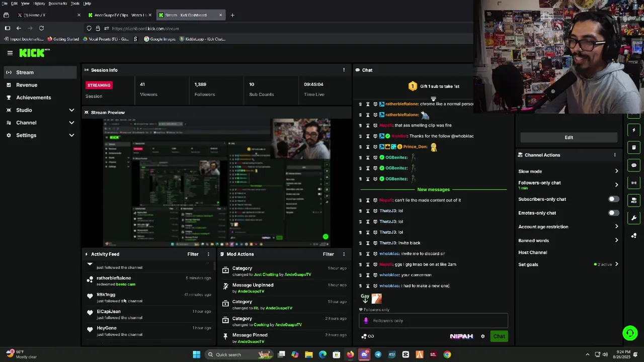Click the gift sub leaderboard badge

coord(413,86)
